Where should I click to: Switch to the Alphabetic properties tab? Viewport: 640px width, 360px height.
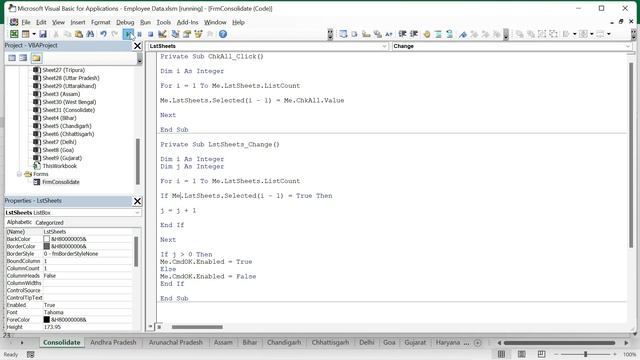[x=19, y=222]
